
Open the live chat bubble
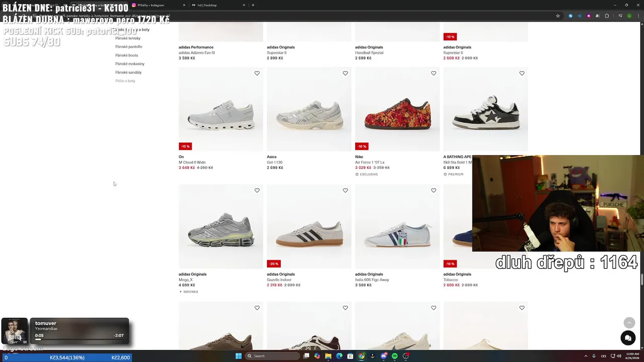pos(628,338)
